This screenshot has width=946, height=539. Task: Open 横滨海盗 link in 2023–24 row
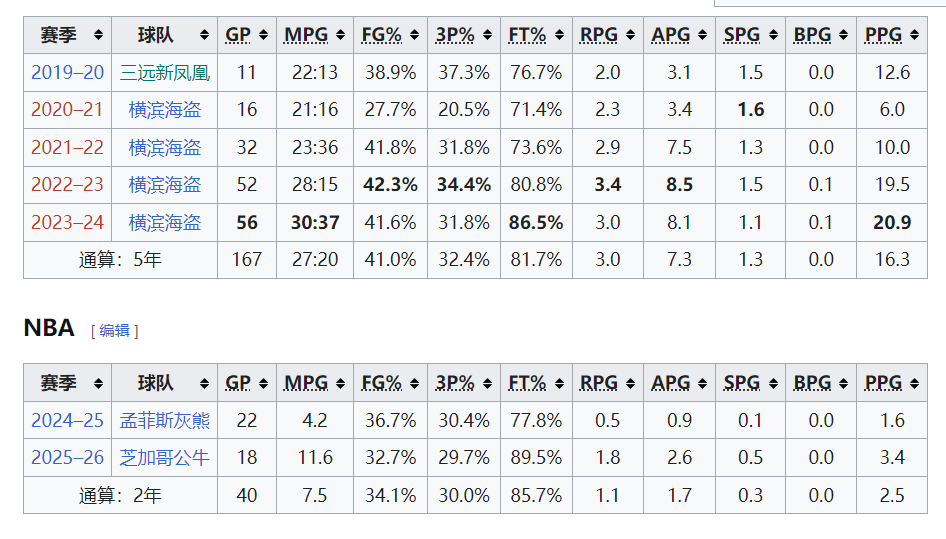tap(165, 223)
